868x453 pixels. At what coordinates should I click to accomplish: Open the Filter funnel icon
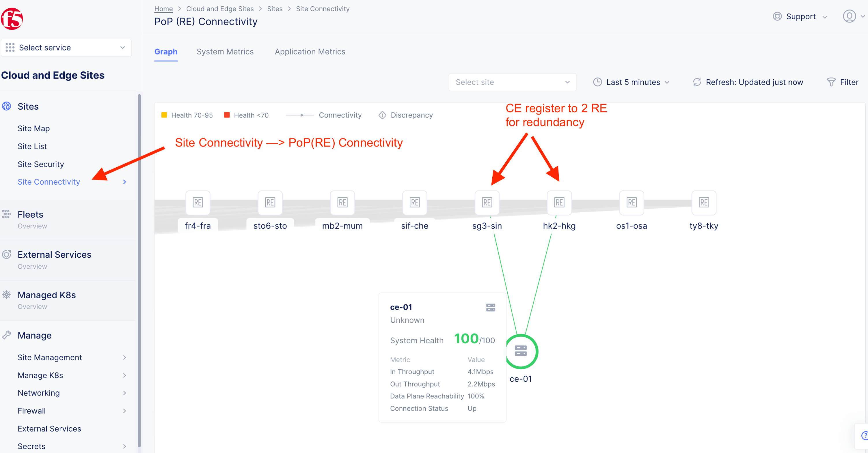(x=831, y=82)
